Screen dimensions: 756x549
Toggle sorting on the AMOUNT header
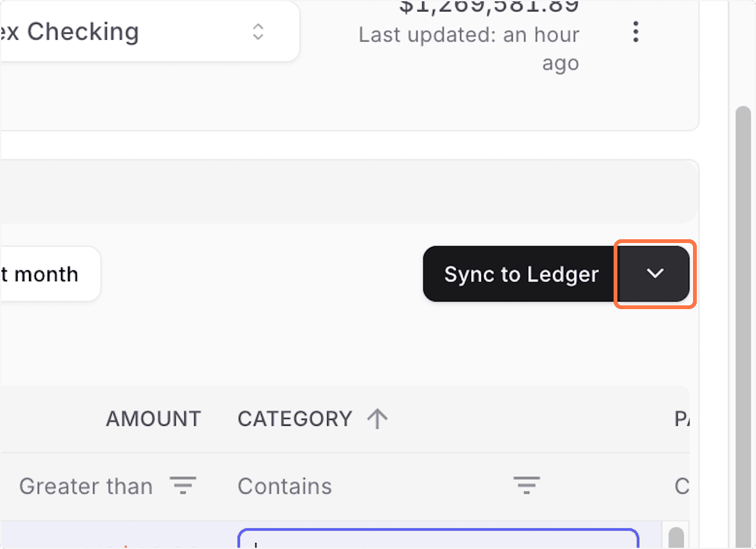(x=154, y=419)
